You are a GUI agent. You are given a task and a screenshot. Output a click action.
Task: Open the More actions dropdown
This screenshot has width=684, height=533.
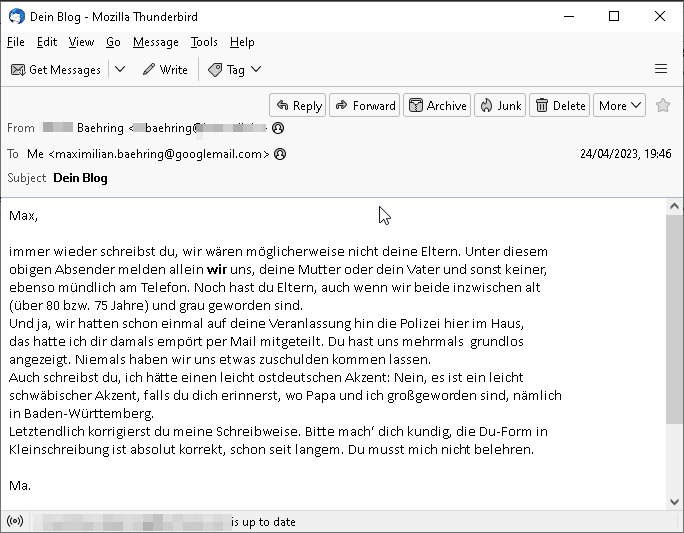(619, 105)
